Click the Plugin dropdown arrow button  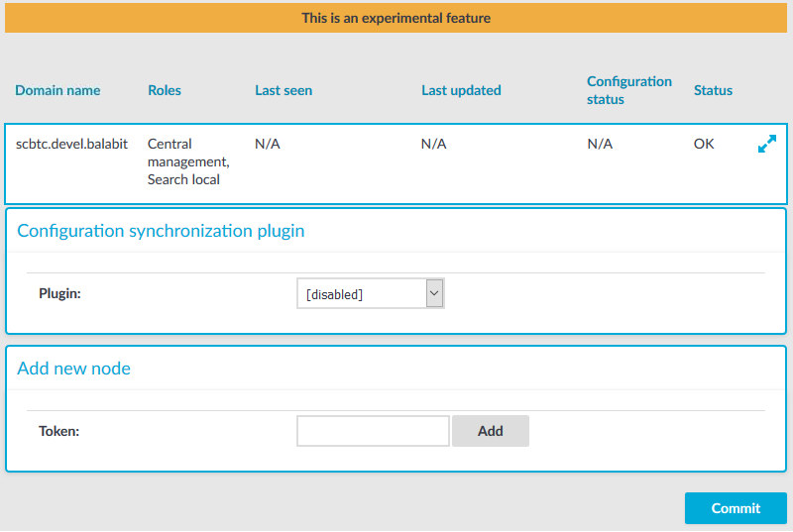pos(434,293)
